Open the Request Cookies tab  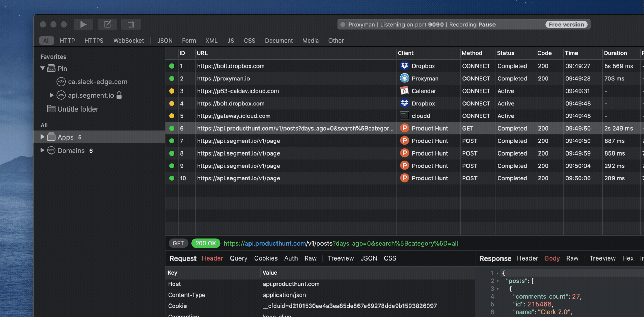[x=266, y=258]
